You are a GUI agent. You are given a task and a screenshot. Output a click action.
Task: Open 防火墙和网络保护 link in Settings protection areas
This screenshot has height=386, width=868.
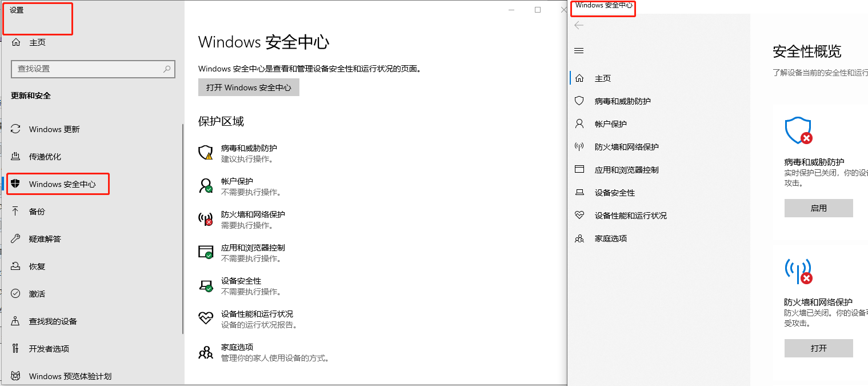pyautogui.click(x=253, y=214)
